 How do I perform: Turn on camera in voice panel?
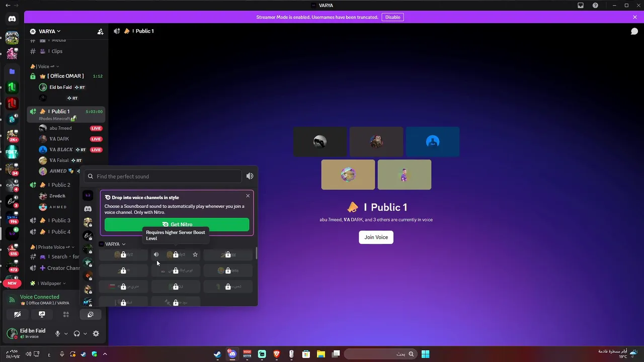(18, 314)
